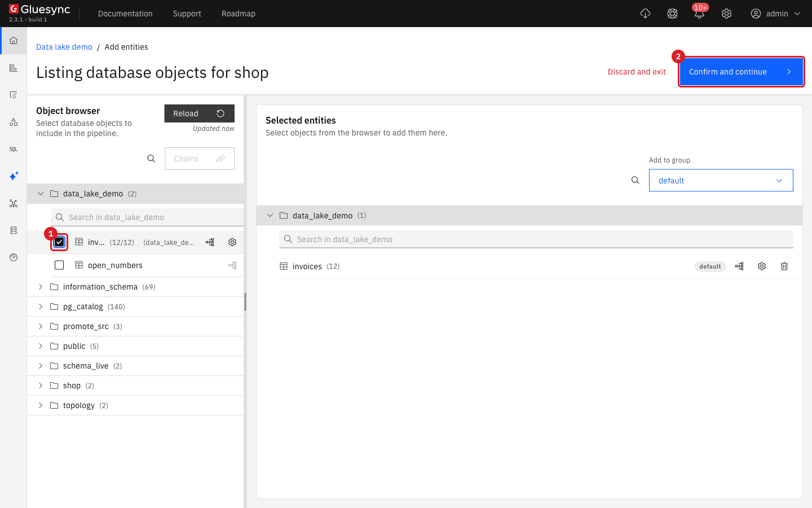Focus Search in data_lake_demo under Selected entities
This screenshot has height=508, width=812.
(536, 239)
